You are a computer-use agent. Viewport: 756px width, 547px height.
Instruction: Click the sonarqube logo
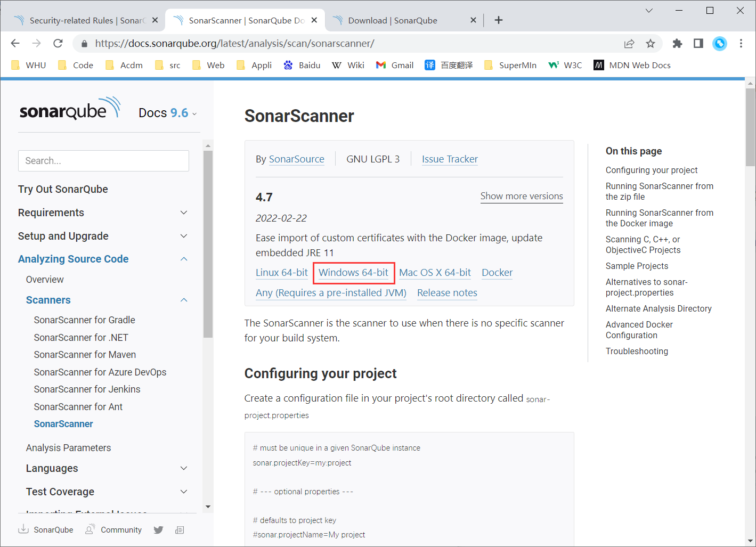click(x=70, y=108)
